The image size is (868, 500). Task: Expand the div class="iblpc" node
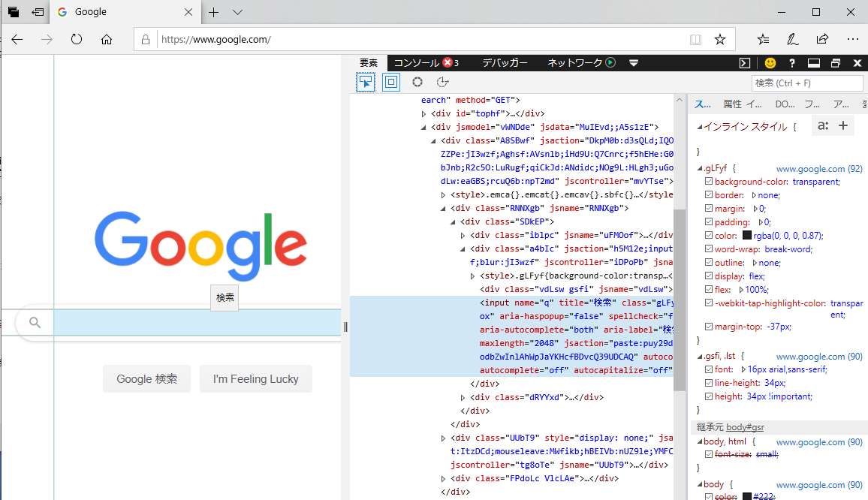(463, 235)
